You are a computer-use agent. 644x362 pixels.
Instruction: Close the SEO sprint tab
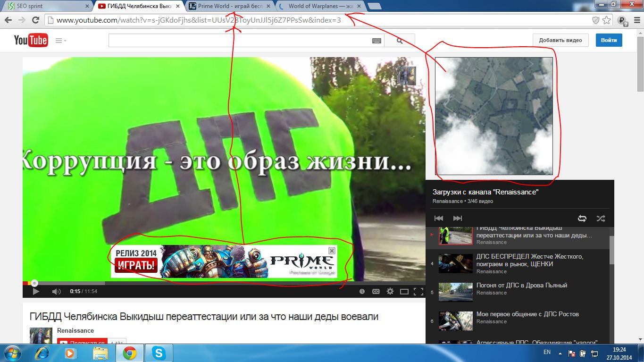click(x=86, y=6)
